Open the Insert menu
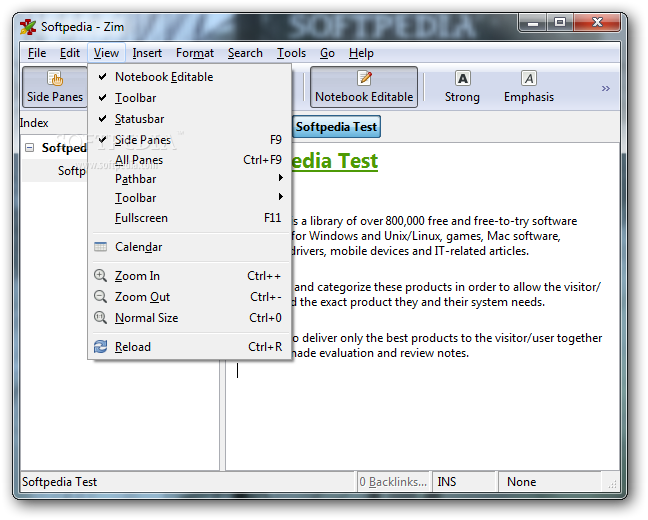This screenshot has height=520, width=648. pyautogui.click(x=147, y=53)
